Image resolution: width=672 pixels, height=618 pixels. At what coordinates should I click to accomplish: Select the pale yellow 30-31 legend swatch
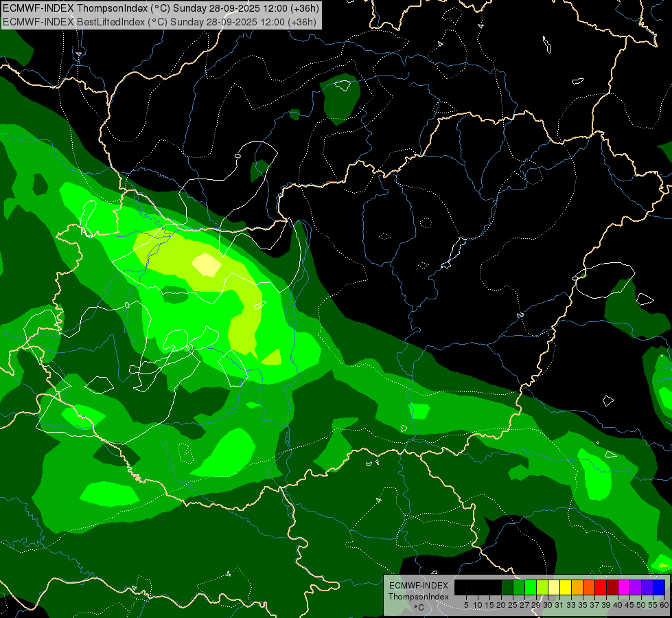[554, 587]
